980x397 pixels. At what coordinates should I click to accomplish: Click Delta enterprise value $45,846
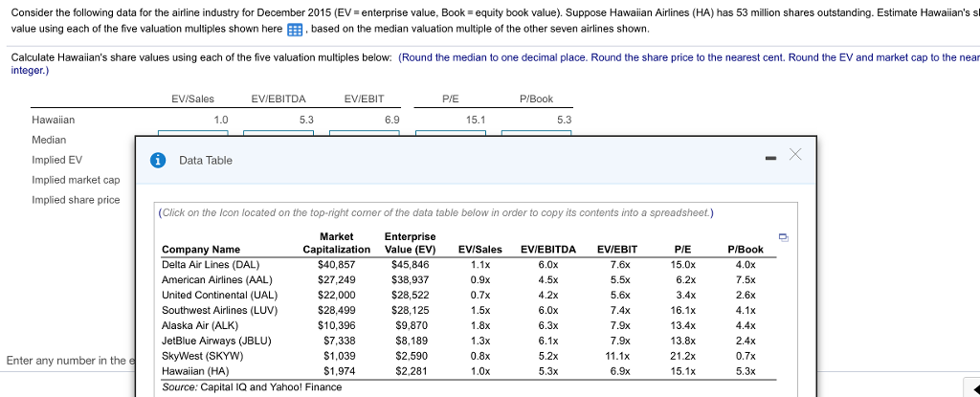point(410,264)
